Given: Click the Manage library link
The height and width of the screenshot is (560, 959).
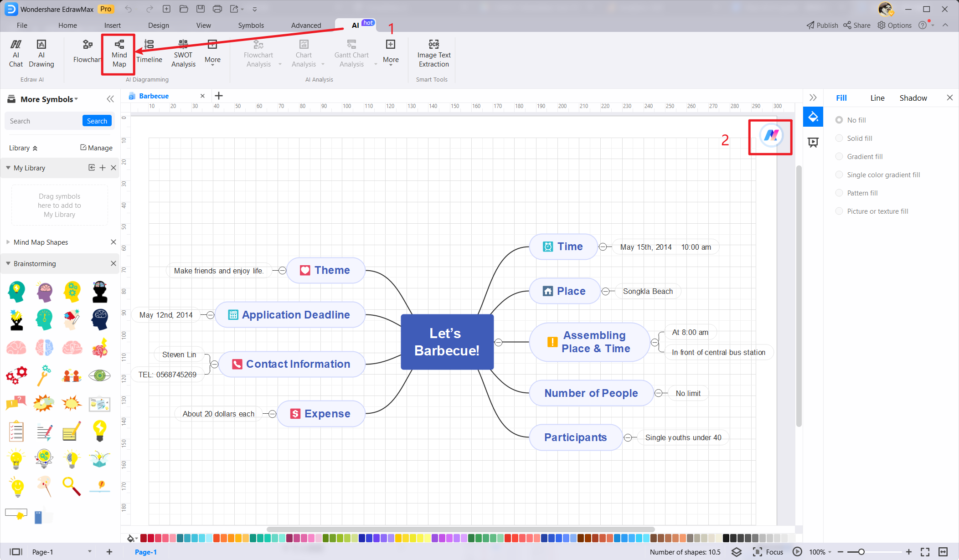Looking at the screenshot, I should click(97, 148).
